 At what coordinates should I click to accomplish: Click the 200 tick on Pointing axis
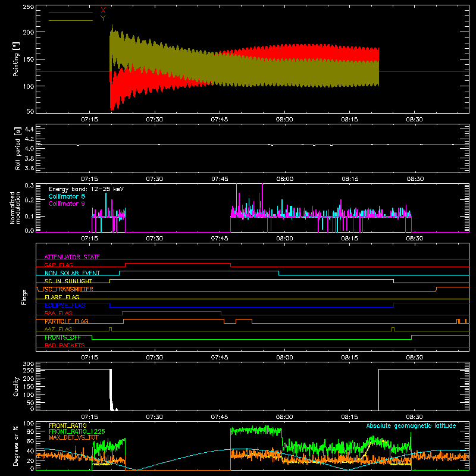[x=29, y=32]
